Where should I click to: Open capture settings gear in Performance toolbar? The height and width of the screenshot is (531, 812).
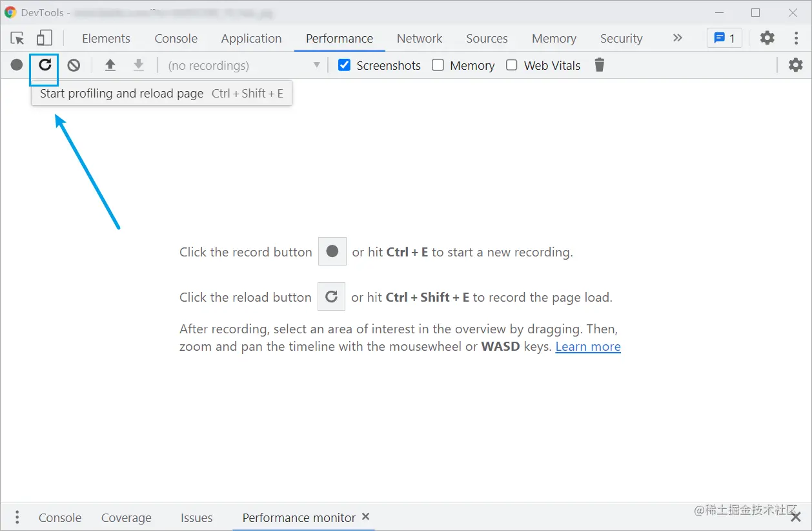point(796,65)
